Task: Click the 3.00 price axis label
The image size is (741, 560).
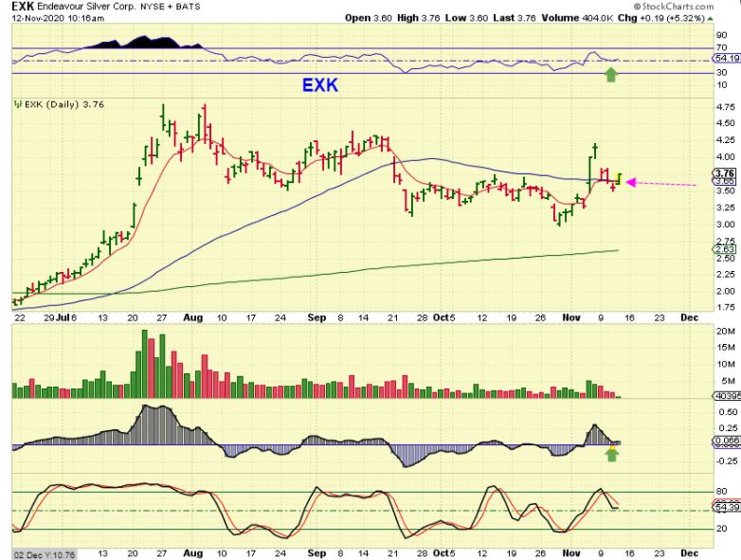Action: (726, 224)
